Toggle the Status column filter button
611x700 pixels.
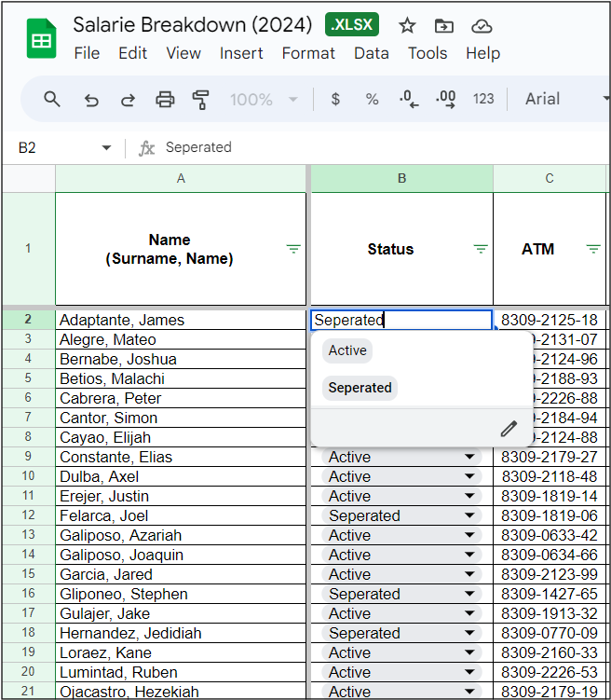point(481,249)
